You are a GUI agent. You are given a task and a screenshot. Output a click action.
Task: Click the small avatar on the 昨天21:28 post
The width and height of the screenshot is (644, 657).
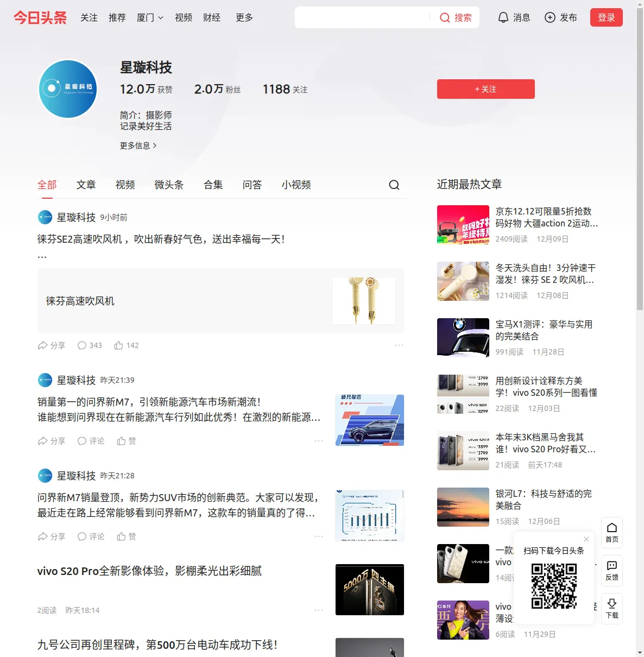(x=45, y=476)
